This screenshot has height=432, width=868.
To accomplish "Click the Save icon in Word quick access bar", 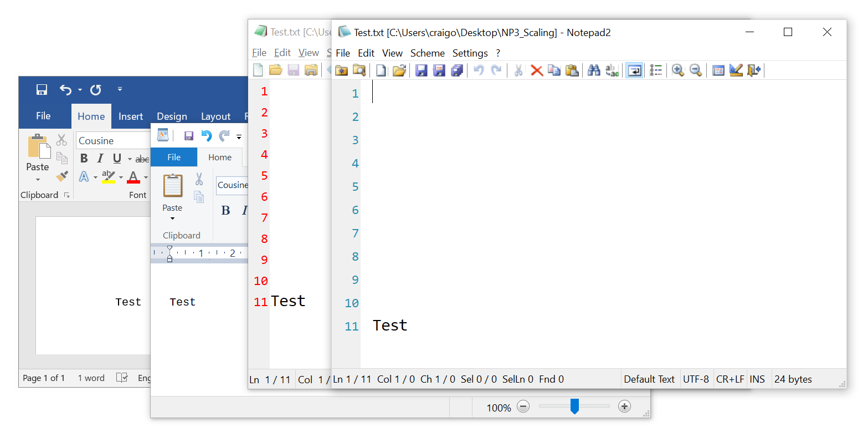I will pyautogui.click(x=42, y=89).
